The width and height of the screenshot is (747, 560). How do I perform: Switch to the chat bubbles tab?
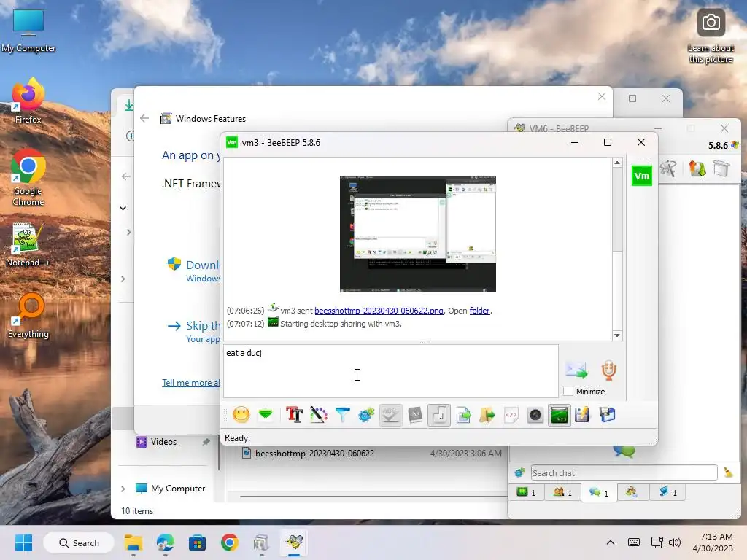pos(599,492)
